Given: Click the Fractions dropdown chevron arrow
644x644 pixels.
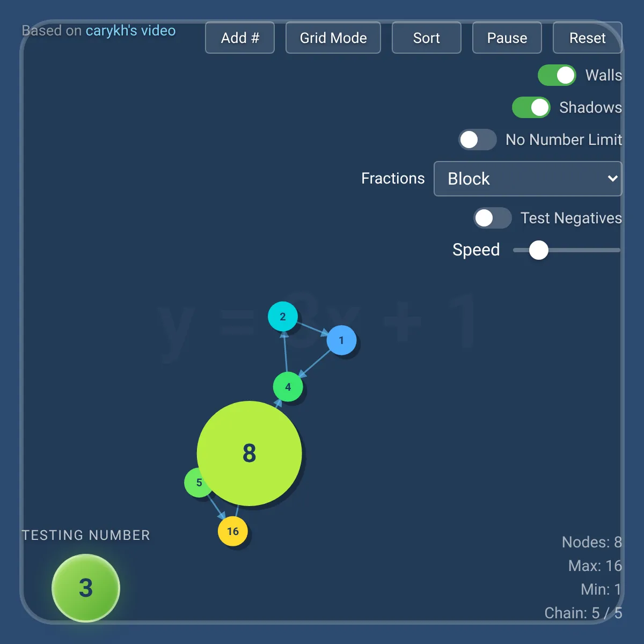Looking at the screenshot, I should pyautogui.click(x=612, y=179).
